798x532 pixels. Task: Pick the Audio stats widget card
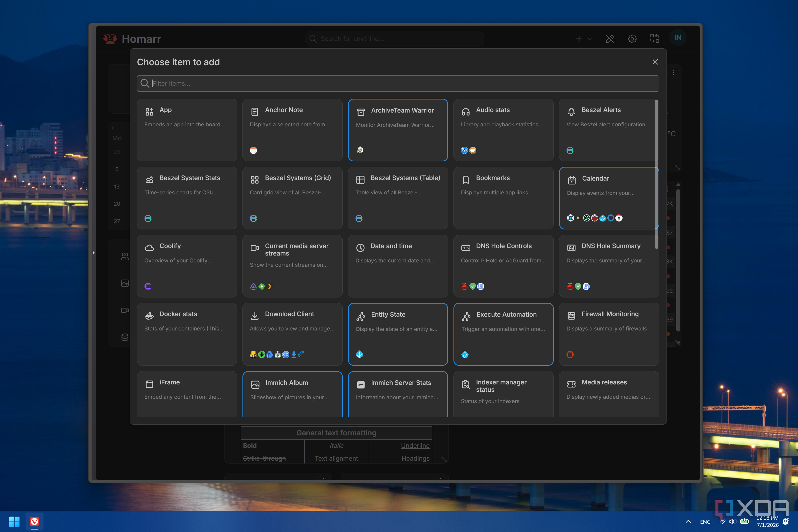click(504, 130)
